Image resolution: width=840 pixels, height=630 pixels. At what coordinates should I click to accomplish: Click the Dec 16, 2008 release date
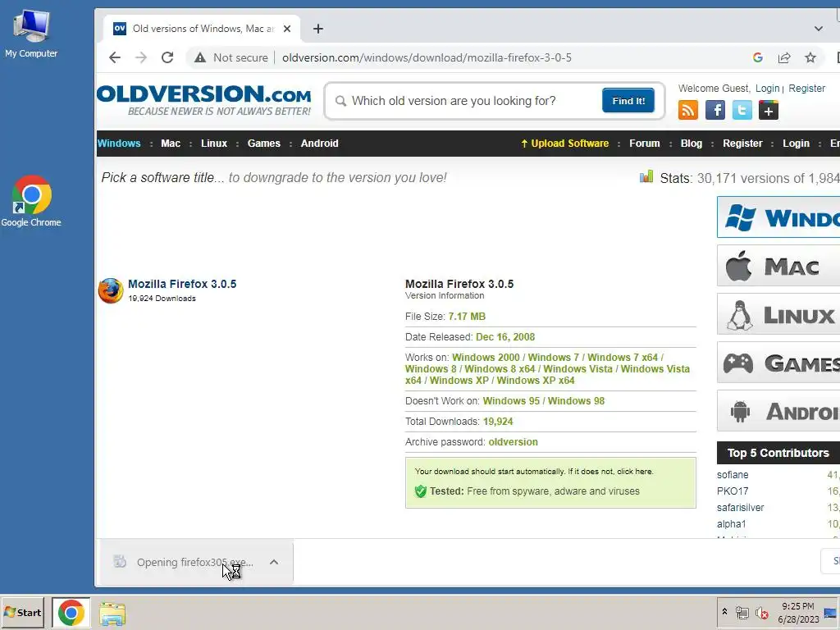click(505, 337)
